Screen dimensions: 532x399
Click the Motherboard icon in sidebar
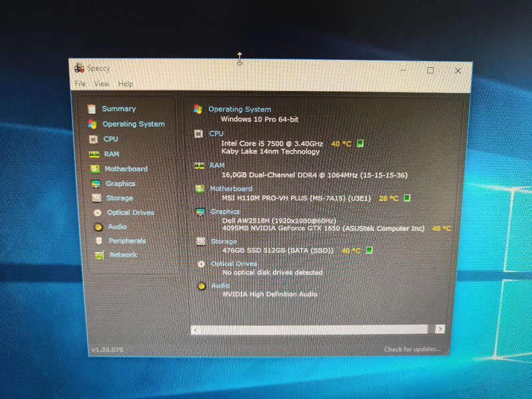pos(94,169)
